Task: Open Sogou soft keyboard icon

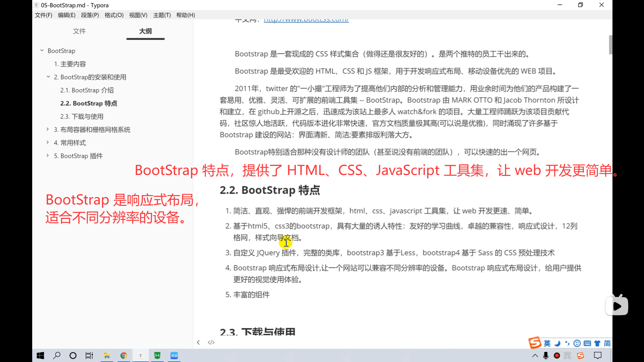Action: coord(587,343)
